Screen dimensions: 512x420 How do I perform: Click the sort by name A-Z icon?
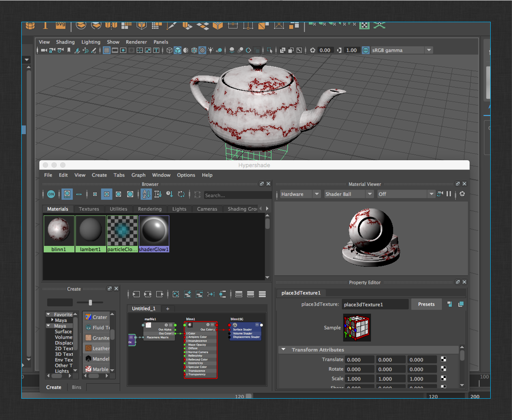click(x=146, y=194)
